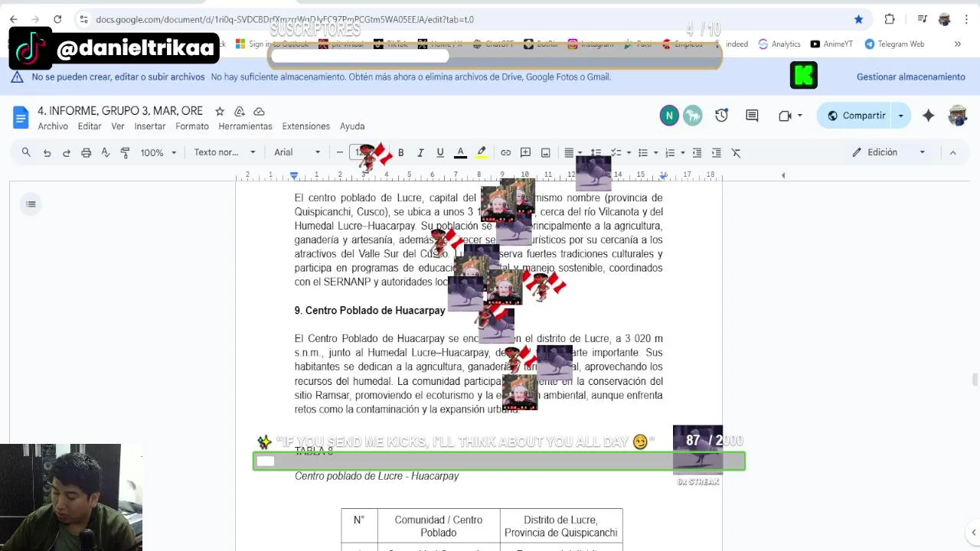Open browser extensions puzzle icon
The image size is (980, 551).
(x=890, y=19)
